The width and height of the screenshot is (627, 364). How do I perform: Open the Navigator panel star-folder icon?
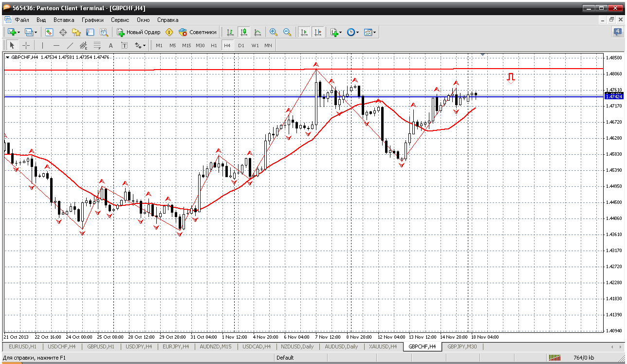click(76, 32)
